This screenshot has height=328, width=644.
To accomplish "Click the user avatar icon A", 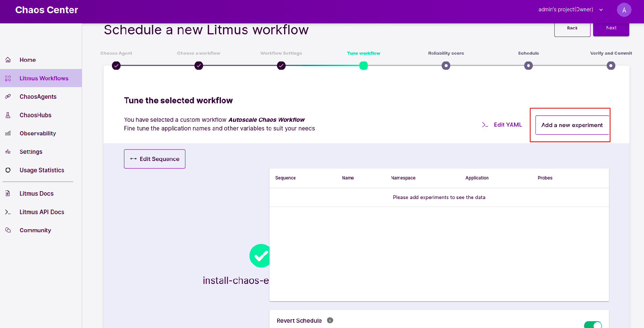I will coord(624,10).
